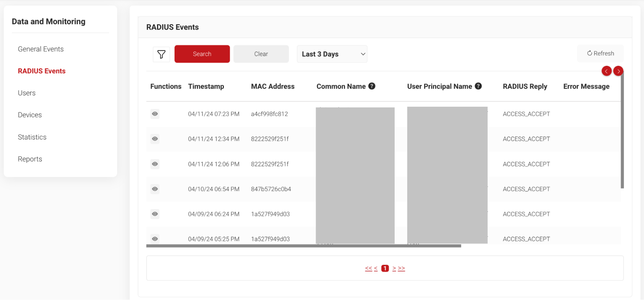View details of 04/11/24 12:06 PM event
Screen dimensions: 644x300
(x=155, y=164)
